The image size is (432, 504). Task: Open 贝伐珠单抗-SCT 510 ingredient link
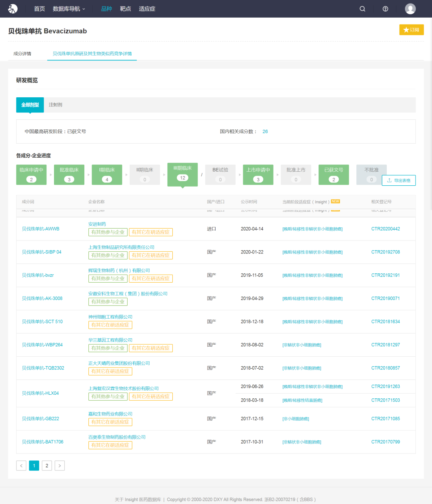coord(42,322)
